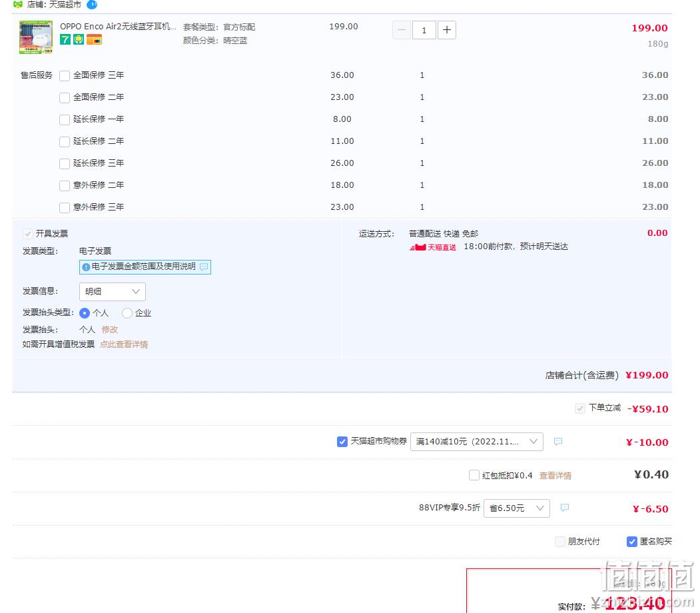Viewport: 700px width, 613px height.
Task: Click the green 7-day return badge icon
Action: 65,39
